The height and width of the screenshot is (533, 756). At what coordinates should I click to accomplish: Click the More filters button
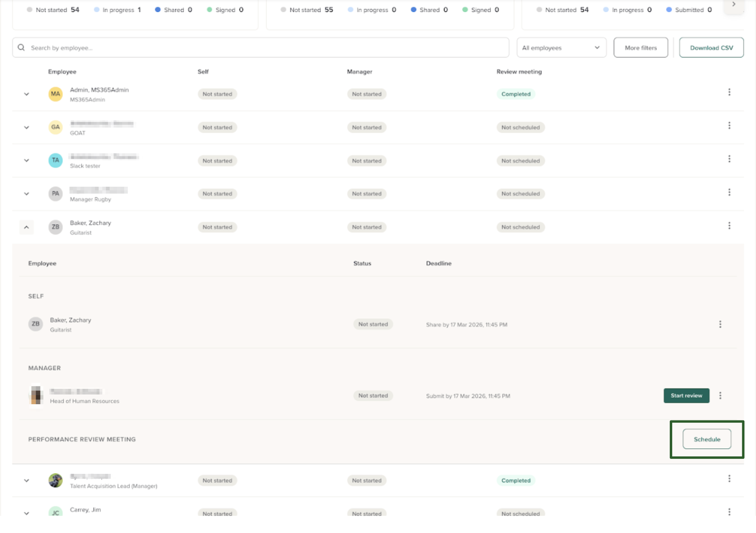coord(641,48)
